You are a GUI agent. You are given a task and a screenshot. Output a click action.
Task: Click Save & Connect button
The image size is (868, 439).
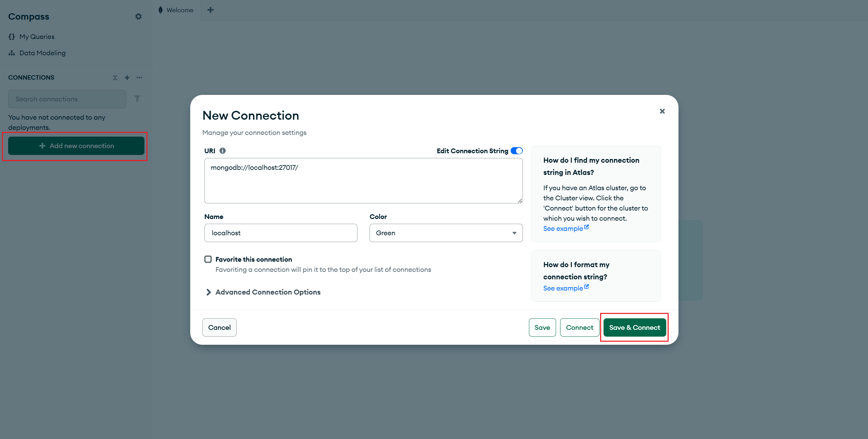(635, 327)
